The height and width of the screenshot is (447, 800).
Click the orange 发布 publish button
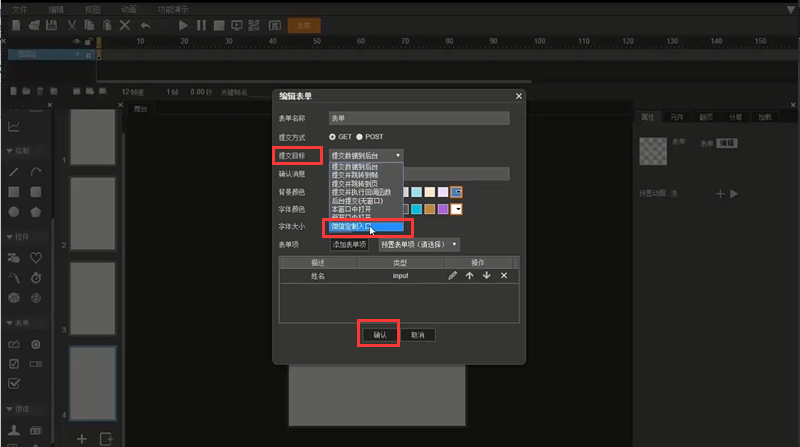[x=304, y=26]
